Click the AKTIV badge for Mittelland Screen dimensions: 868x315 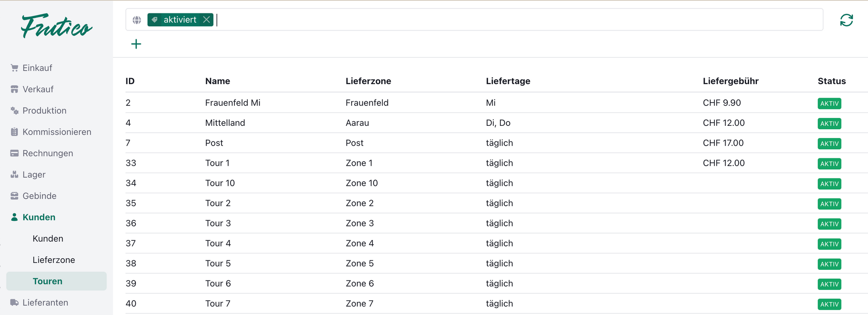pyautogui.click(x=829, y=124)
